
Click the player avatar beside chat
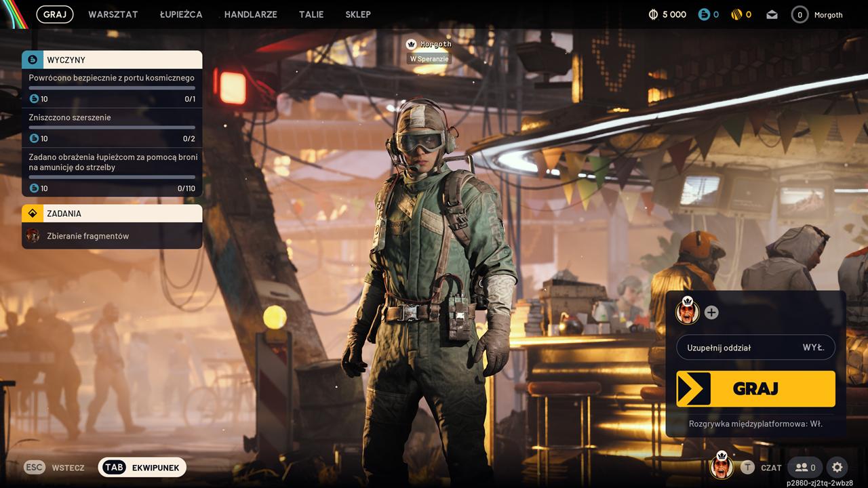pos(722,466)
